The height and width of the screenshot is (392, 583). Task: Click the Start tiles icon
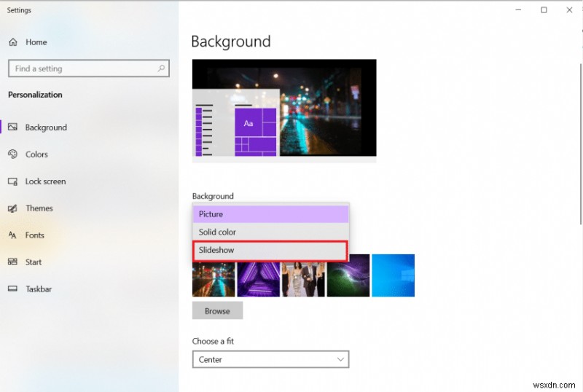(x=12, y=262)
